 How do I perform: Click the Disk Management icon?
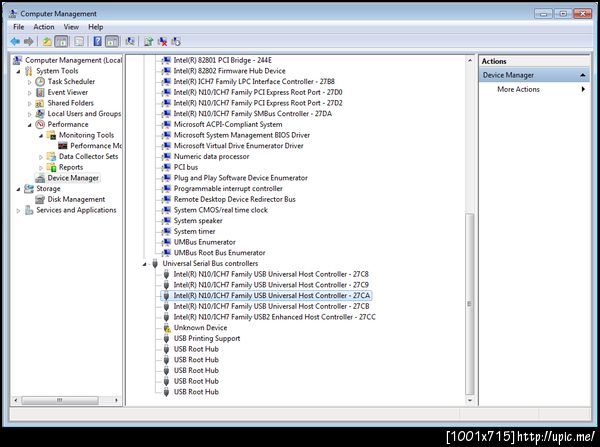(40, 199)
